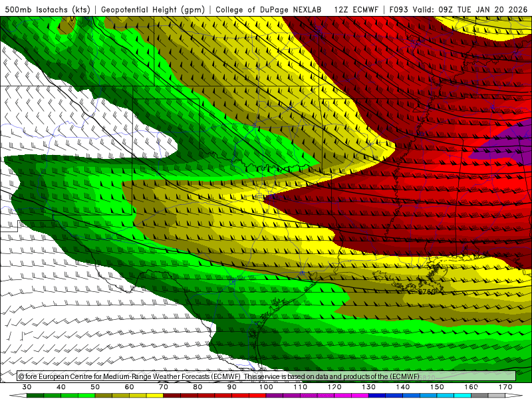Click the 150 value on the isotach scale
Image resolution: width=532 pixels, height=399 pixels.
pyautogui.click(x=437, y=387)
